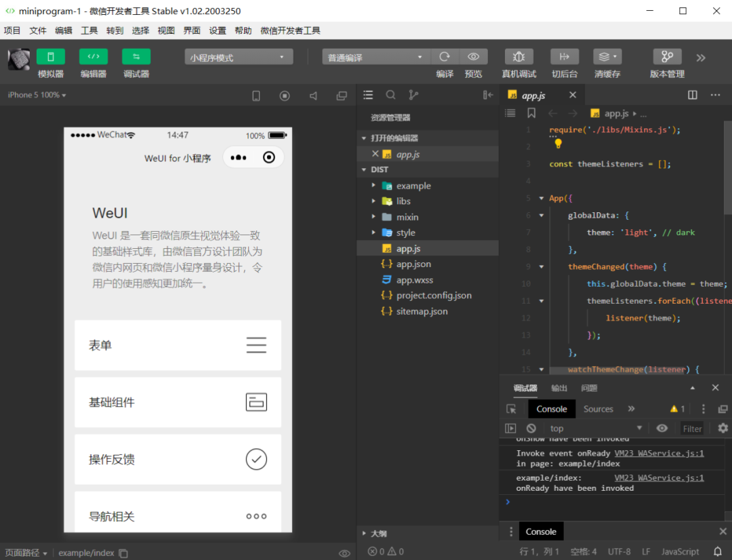Show the explorer list icon
Viewport: 732px width, 560px height.
(368, 96)
